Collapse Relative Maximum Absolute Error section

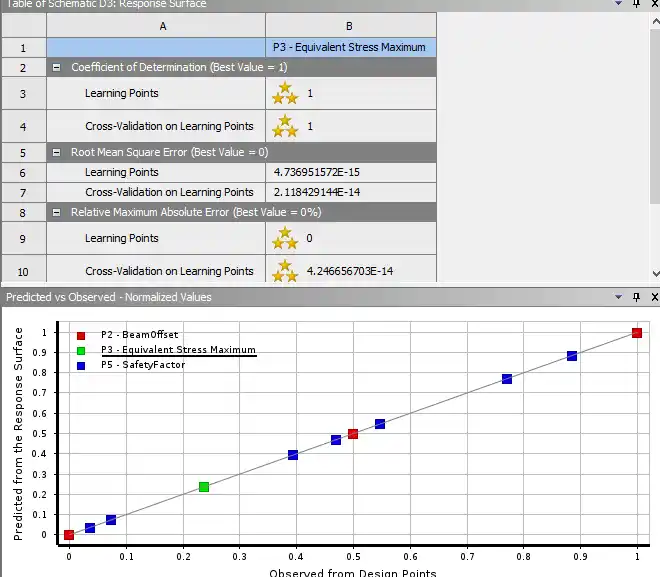56,213
